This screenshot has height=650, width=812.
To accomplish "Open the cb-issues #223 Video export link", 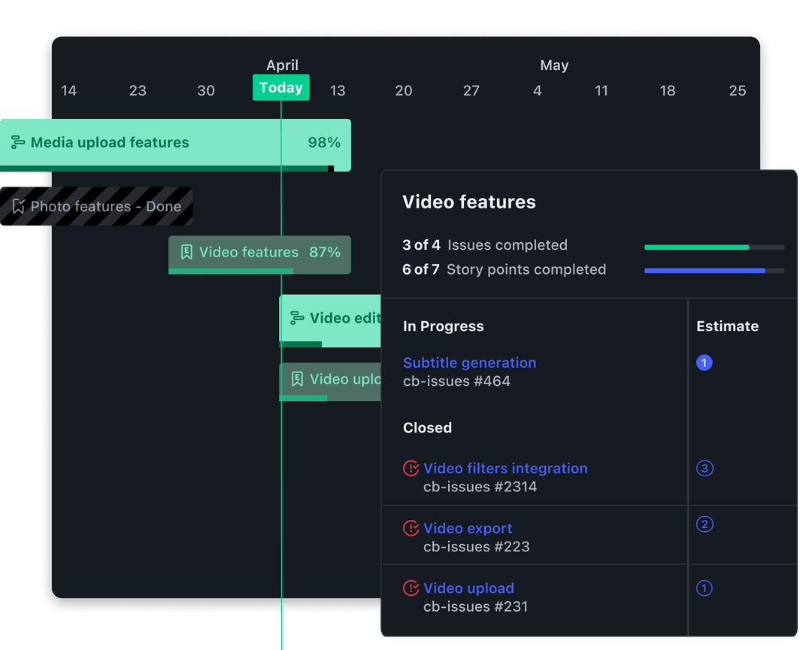I will [x=468, y=528].
